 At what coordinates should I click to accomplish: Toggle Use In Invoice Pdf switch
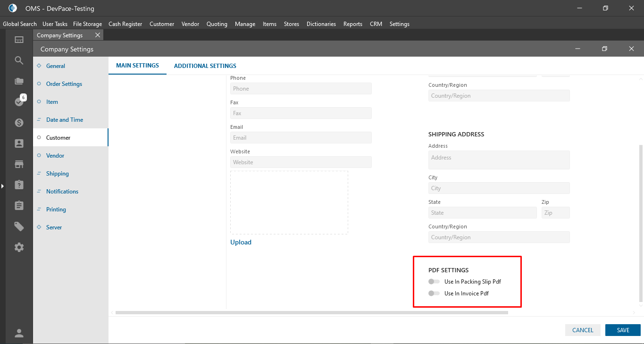(x=434, y=294)
